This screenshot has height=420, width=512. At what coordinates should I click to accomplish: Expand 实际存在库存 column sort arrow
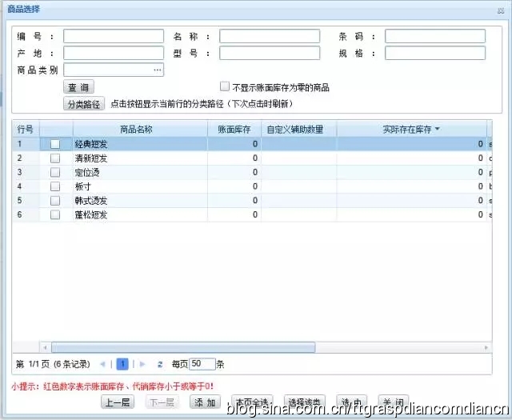(437, 129)
